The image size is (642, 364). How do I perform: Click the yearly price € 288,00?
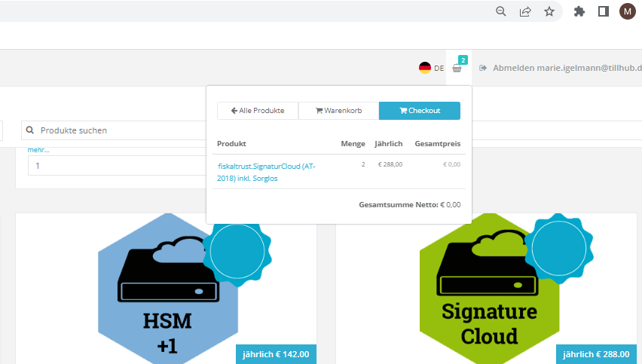[x=390, y=164]
